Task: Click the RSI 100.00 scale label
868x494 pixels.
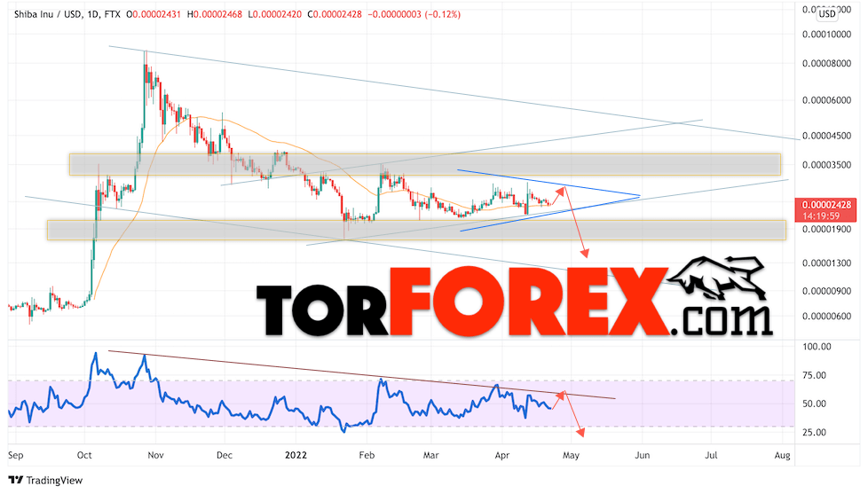Action: click(817, 347)
